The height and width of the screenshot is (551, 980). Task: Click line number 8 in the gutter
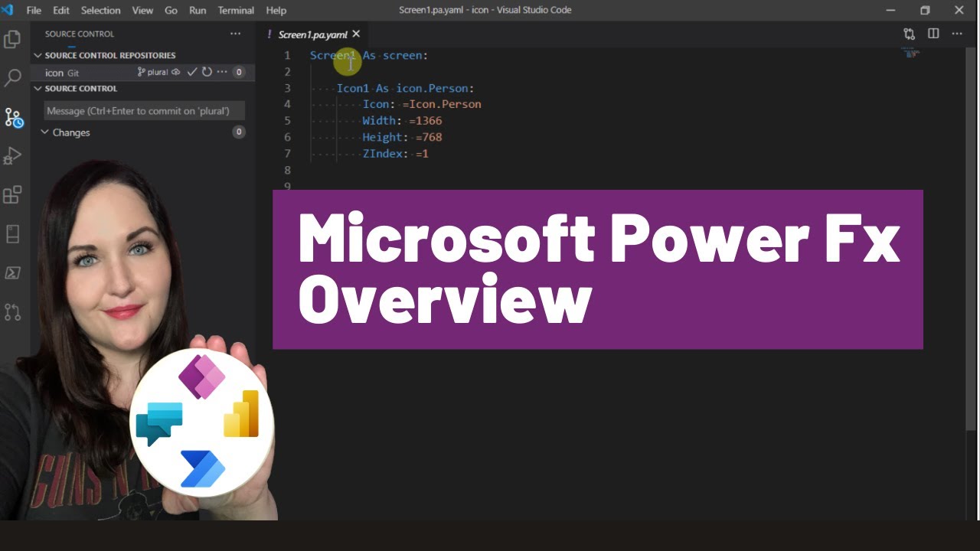click(x=287, y=170)
